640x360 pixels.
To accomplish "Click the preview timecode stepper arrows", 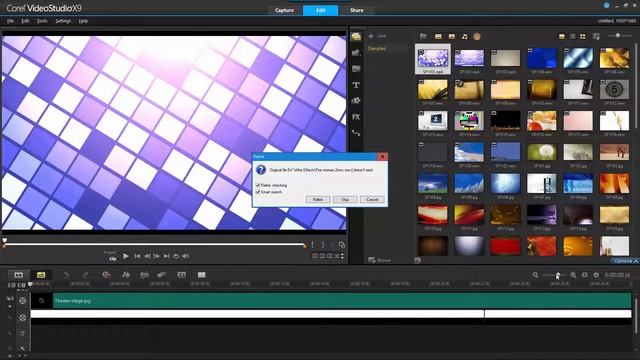I will point(342,256).
